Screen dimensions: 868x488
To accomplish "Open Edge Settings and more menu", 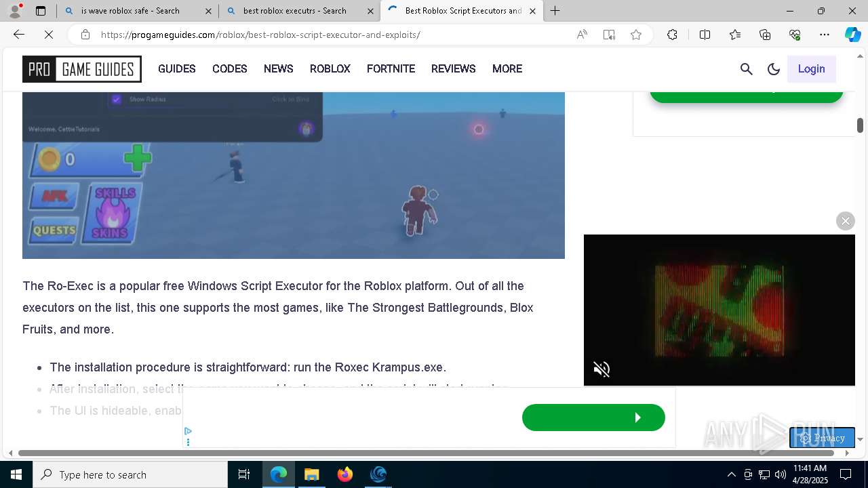I will tap(825, 35).
